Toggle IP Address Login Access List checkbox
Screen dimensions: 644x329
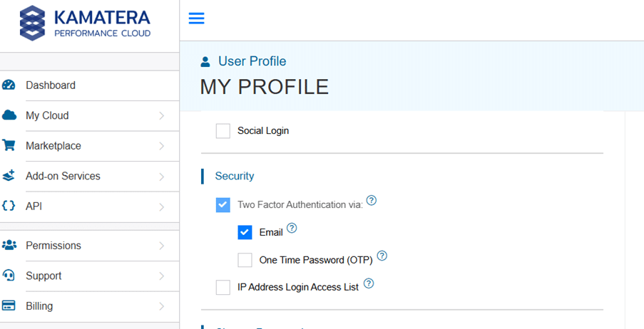coord(223,287)
